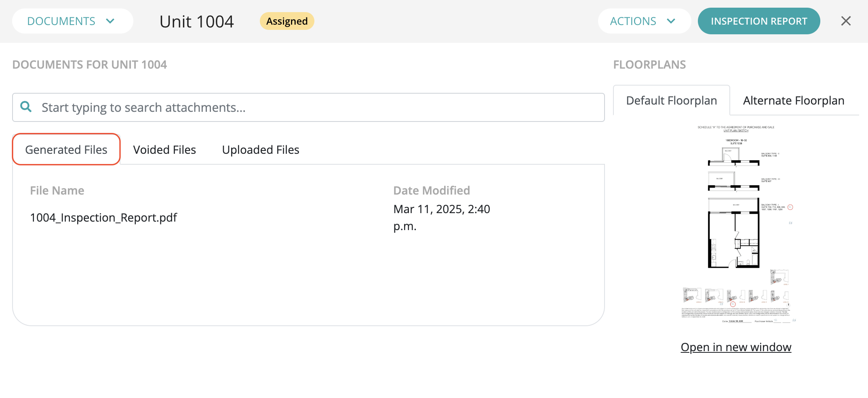Select the Default Floorplan tab
The width and height of the screenshot is (868, 398).
[x=671, y=101]
